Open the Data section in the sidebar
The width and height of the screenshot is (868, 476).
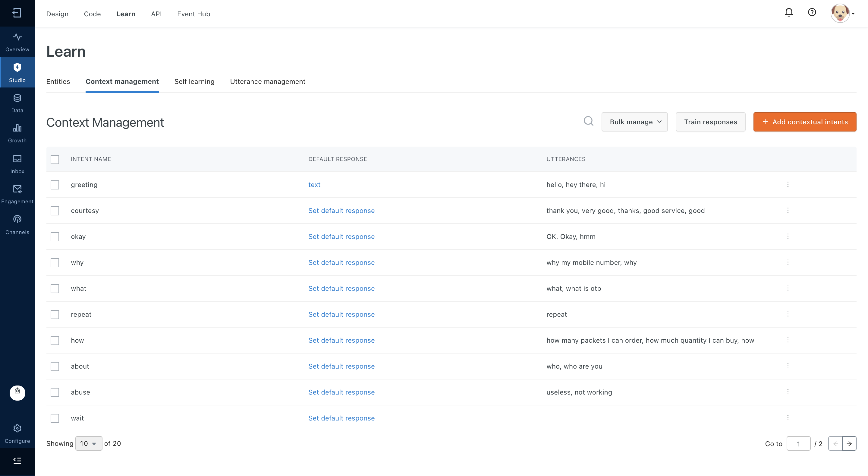click(17, 103)
